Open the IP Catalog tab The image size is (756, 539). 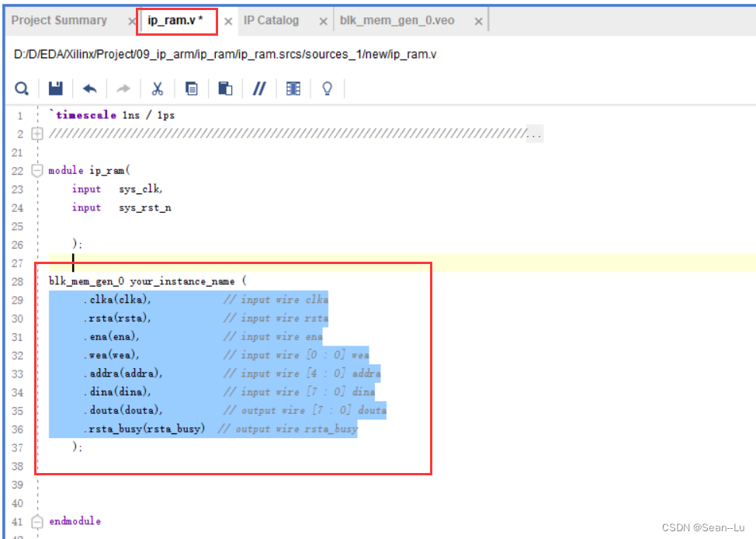271,20
